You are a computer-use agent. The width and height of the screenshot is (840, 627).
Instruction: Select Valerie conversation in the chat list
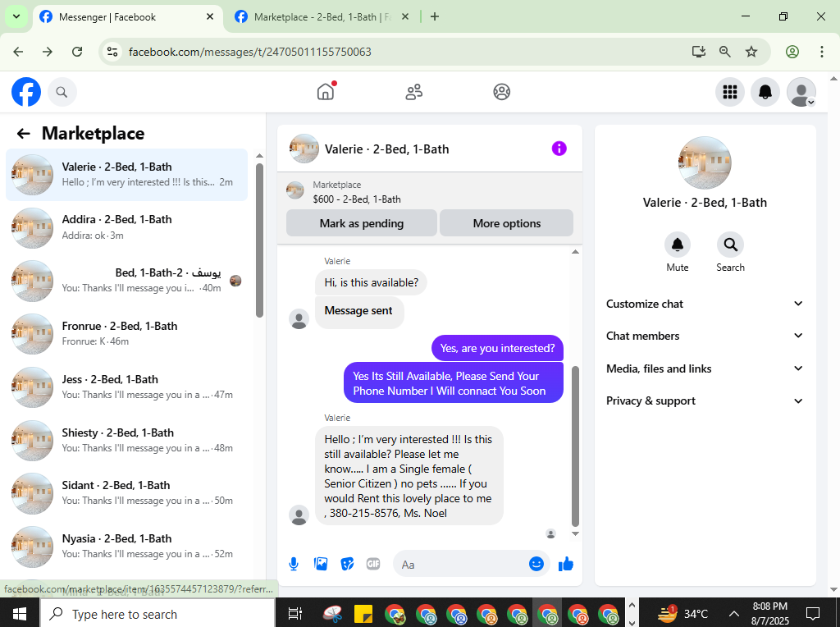click(x=126, y=175)
